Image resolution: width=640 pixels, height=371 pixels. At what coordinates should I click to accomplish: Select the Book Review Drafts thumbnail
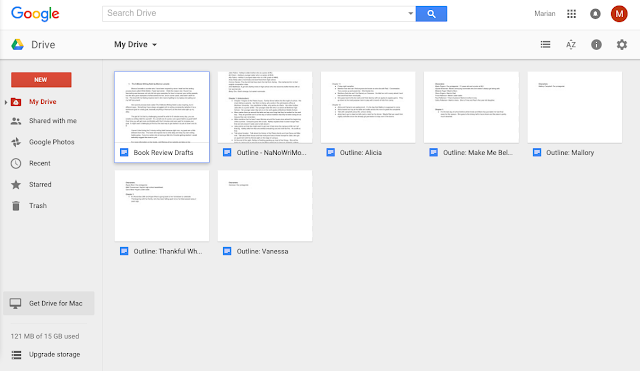(x=162, y=107)
